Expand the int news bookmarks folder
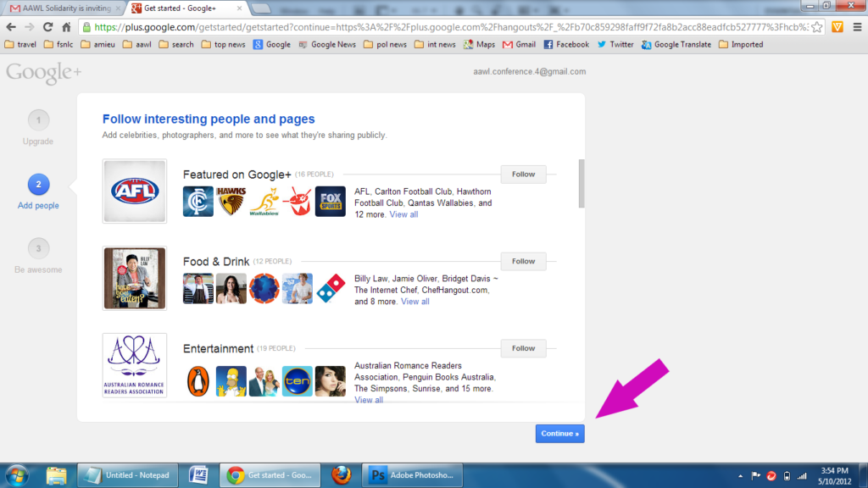Image resolution: width=868 pixels, height=488 pixels. (x=435, y=44)
